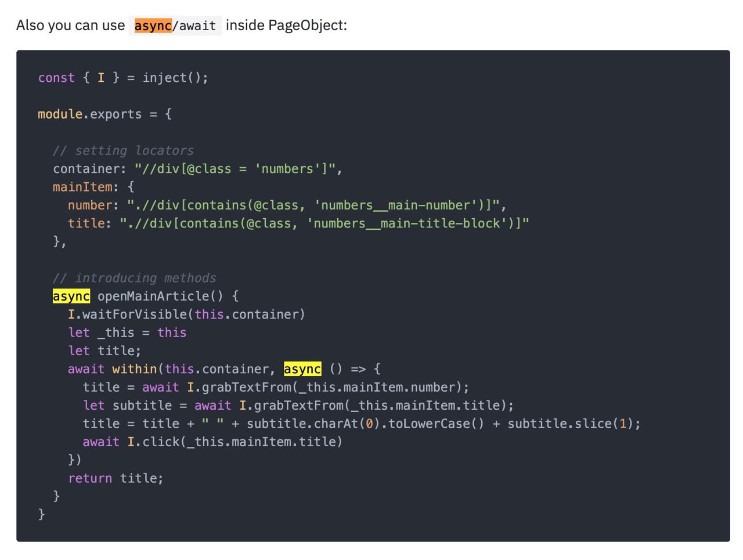Click the text 'inside PageObject:'
The width and height of the screenshot is (743, 560).
286,26
